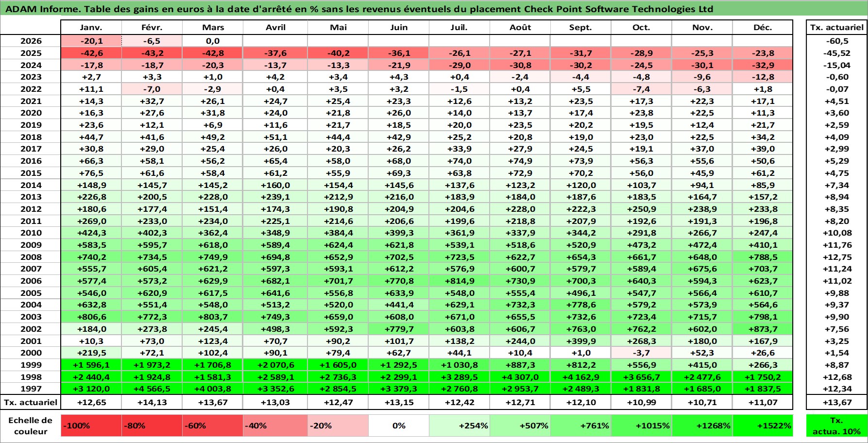The width and height of the screenshot is (868, 443).
Task: Click cell +703,7 for December 2007
Action: coord(763,269)
